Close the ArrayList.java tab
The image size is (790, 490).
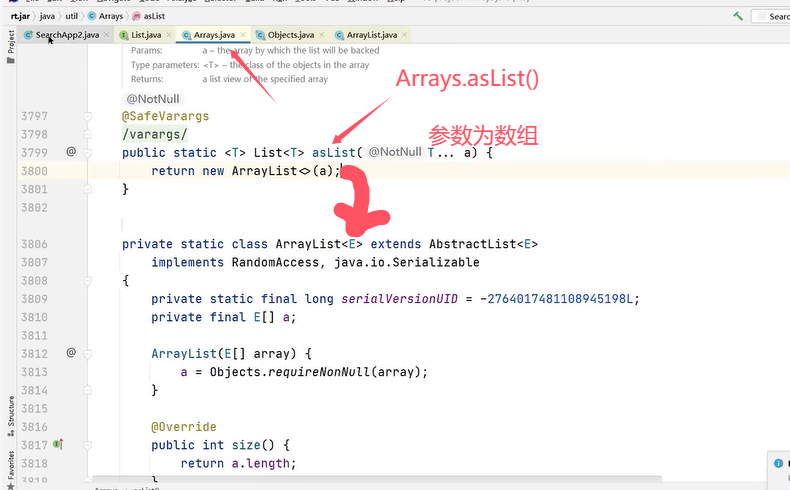[x=404, y=35]
